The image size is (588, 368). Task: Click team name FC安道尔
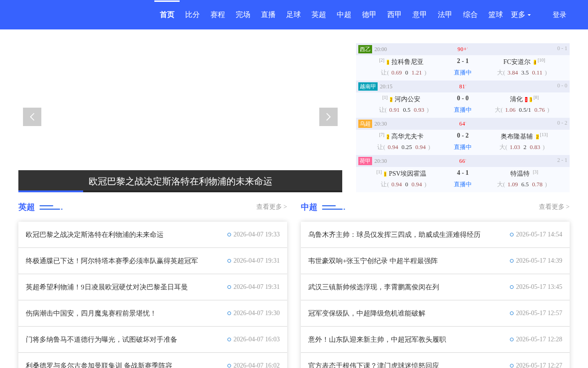pyautogui.click(x=517, y=62)
